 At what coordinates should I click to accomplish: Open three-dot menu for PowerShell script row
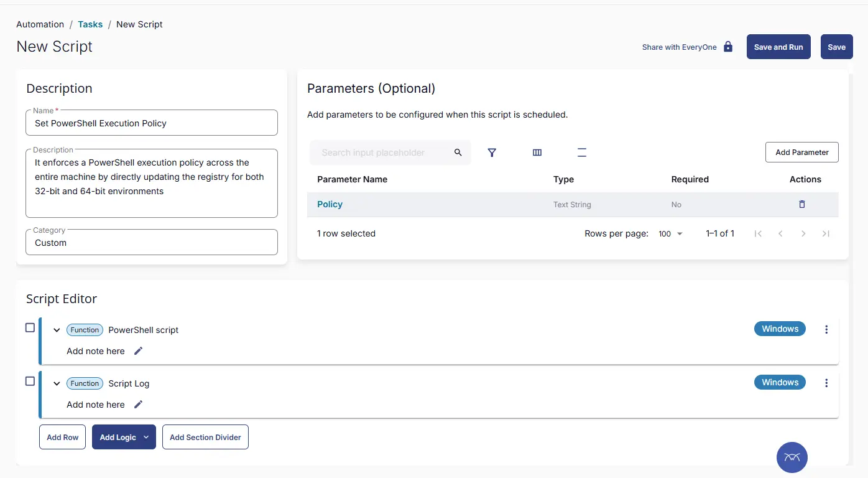826,330
